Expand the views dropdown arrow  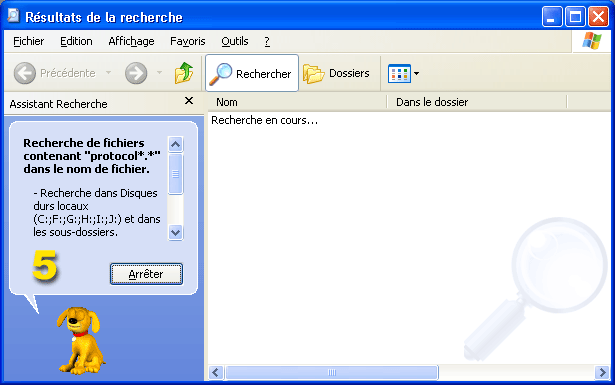tap(417, 73)
